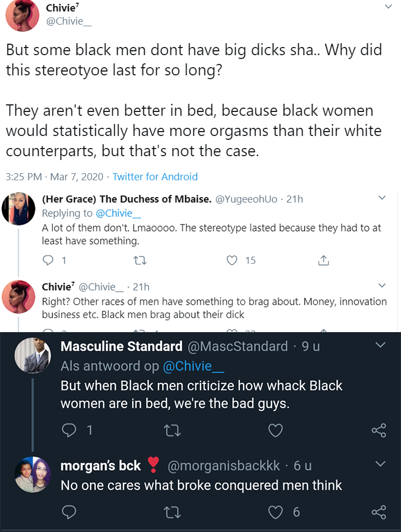Open chevron menu on Masculine Standard tweet
401x532 pixels.
(381, 345)
